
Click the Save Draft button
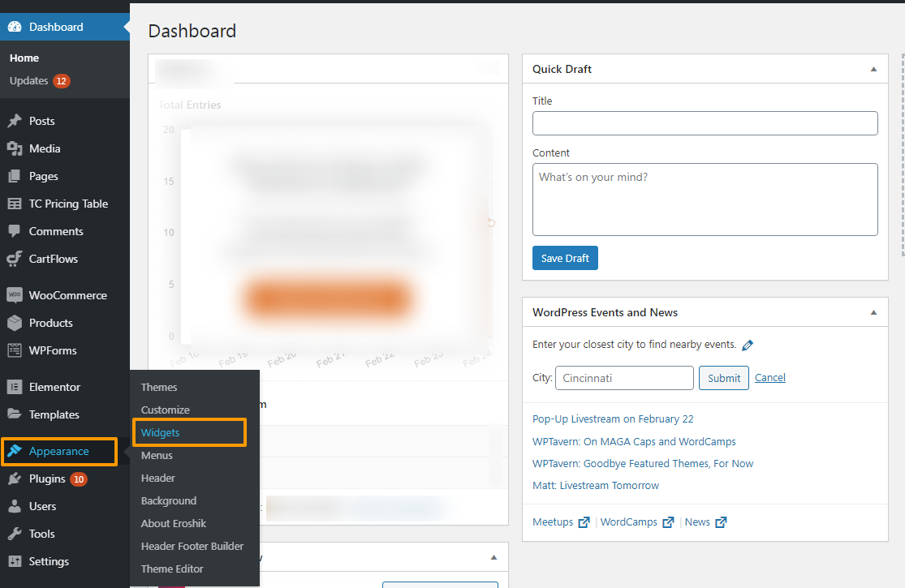pos(565,258)
